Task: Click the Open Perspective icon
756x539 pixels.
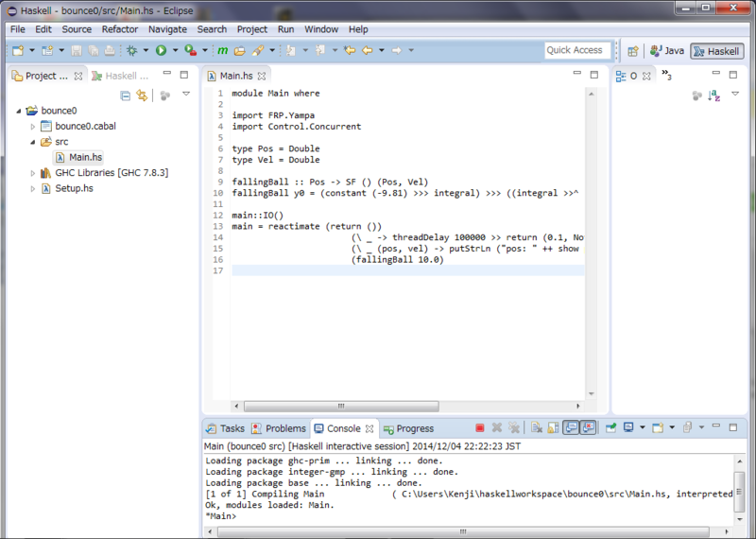Action: [x=633, y=51]
